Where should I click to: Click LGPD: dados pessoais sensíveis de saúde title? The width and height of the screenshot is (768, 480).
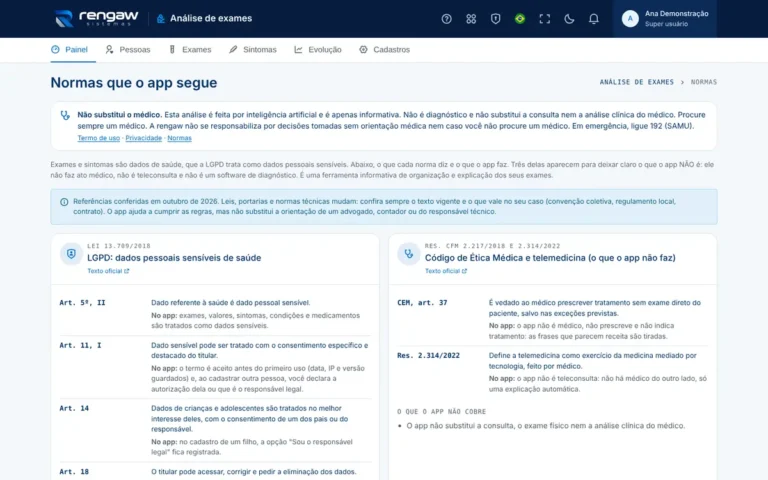tap(174, 258)
